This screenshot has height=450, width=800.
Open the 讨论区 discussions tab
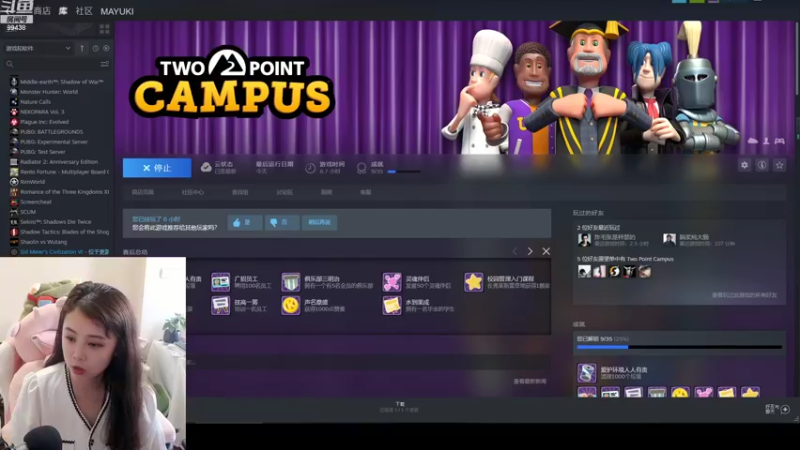(x=285, y=192)
